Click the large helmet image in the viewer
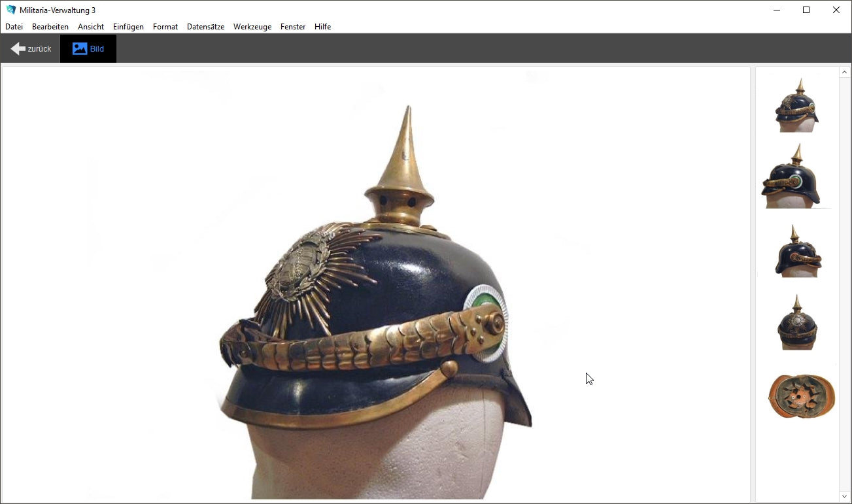 (376, 307)
